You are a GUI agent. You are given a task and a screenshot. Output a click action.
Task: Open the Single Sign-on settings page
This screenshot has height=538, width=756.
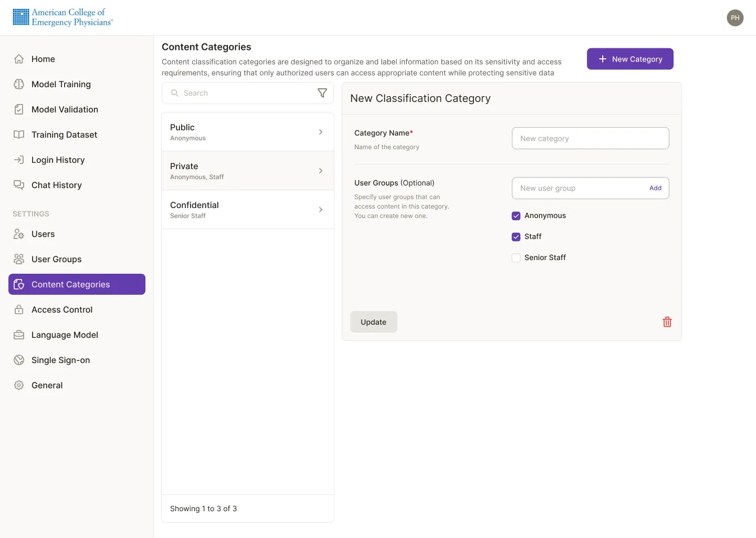point(77,360)
